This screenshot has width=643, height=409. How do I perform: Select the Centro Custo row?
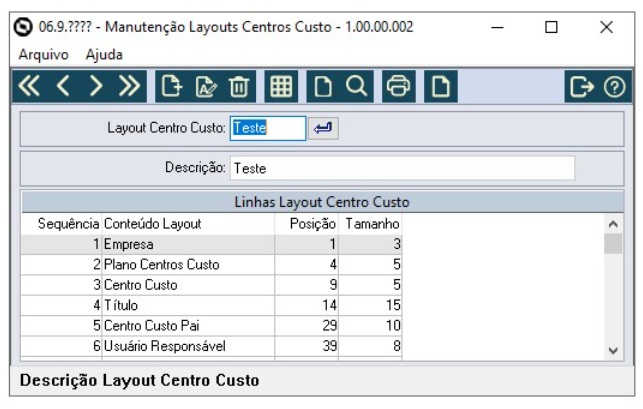pyautogui.click(x=211, y=285)
